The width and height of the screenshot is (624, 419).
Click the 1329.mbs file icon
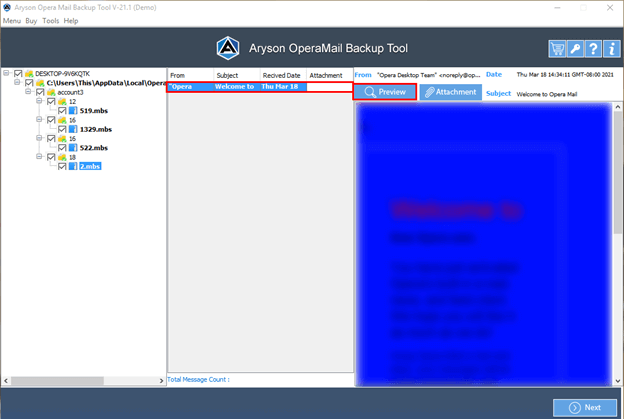(73, 129)
